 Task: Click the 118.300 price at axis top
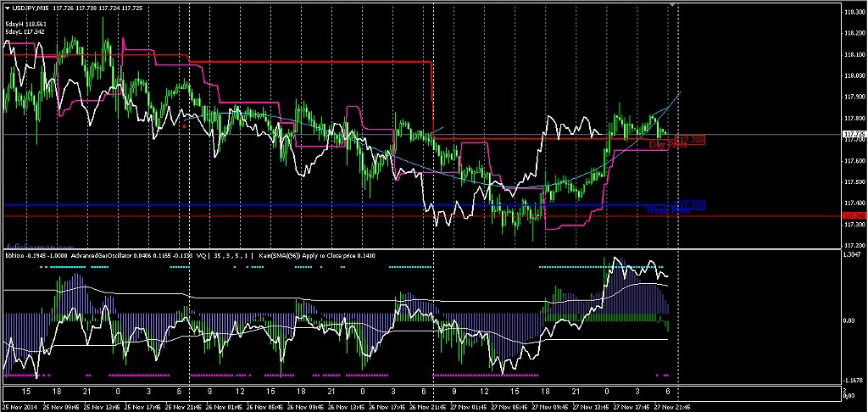(x=854, y=13)
